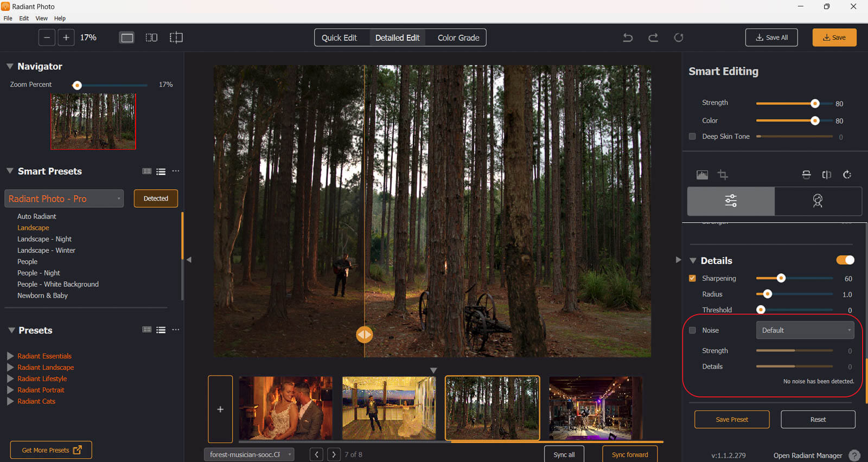The height and width of the screenshot is (462, 868).
Task: Open the View menu
Action: [x=41, y=18]
